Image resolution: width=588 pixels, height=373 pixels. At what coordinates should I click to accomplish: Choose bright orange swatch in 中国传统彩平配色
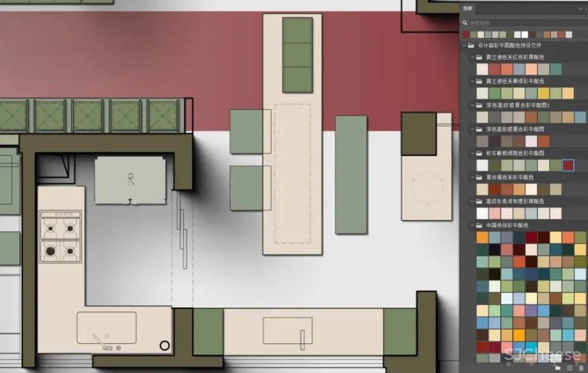tap(482, 237)
